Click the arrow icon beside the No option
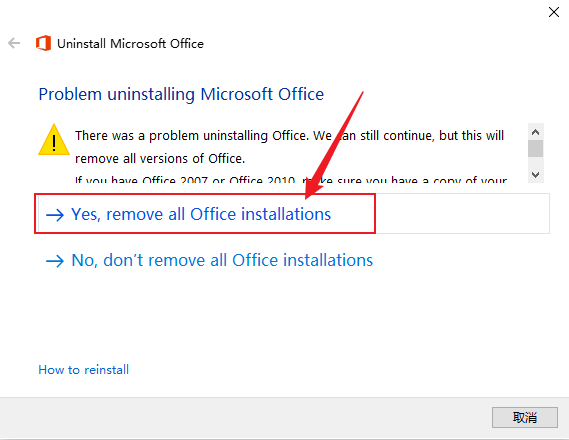Image resolution: width=569 pixels, height=440 pixels. [55, 260]
